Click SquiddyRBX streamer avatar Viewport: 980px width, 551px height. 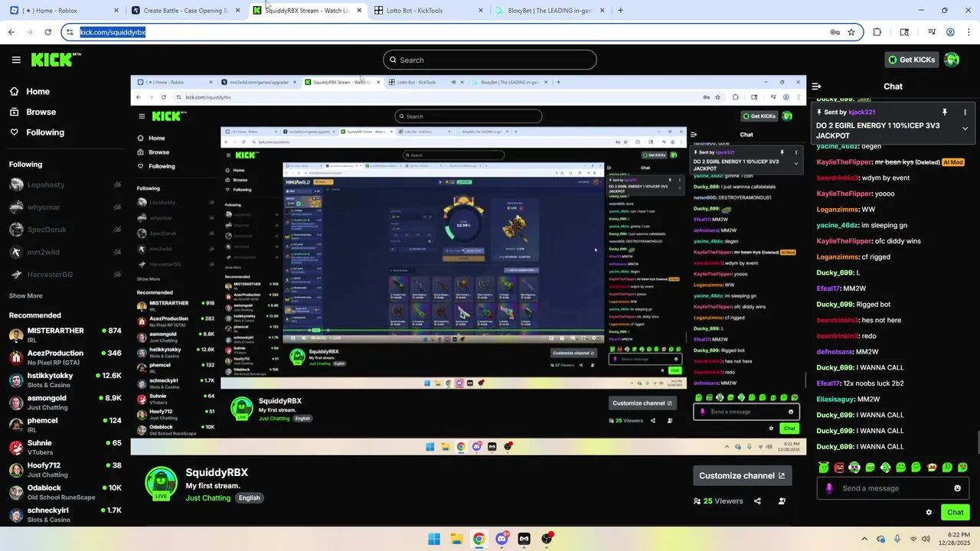pyautogui.click(x=162, y=484)
